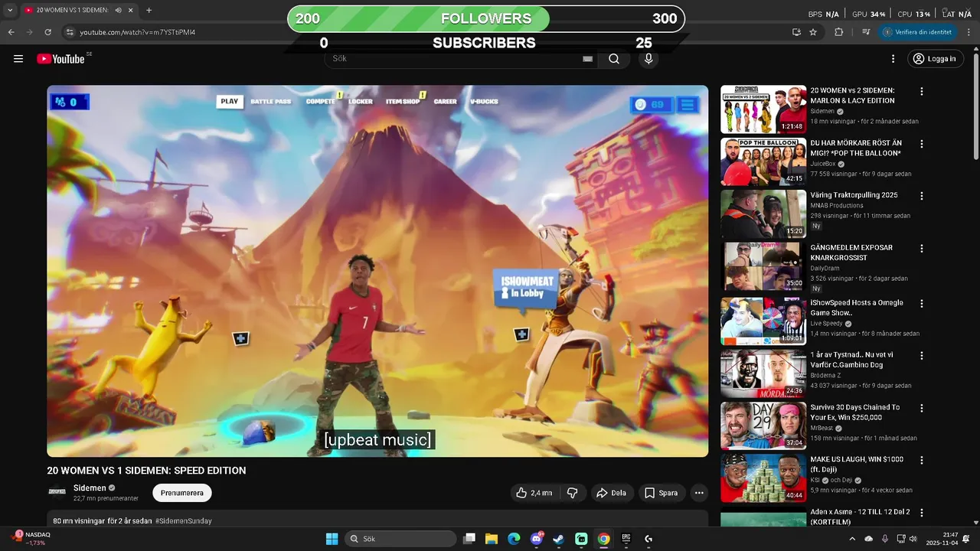Click the video player to pause
This screenshot has width=980, height=551.
click(x=377, y=271)
